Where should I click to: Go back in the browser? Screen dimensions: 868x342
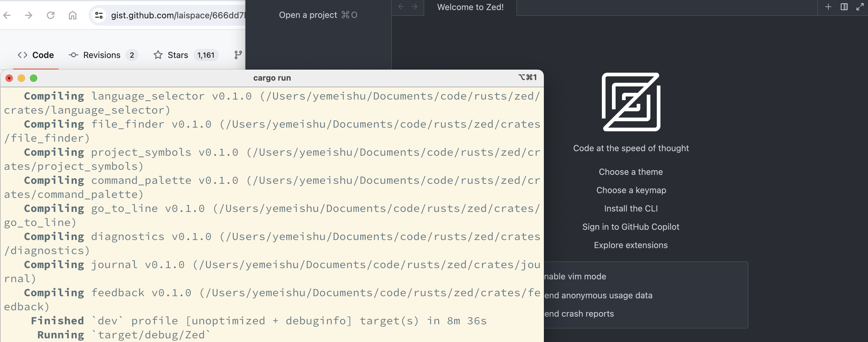[x=7, y=15]
